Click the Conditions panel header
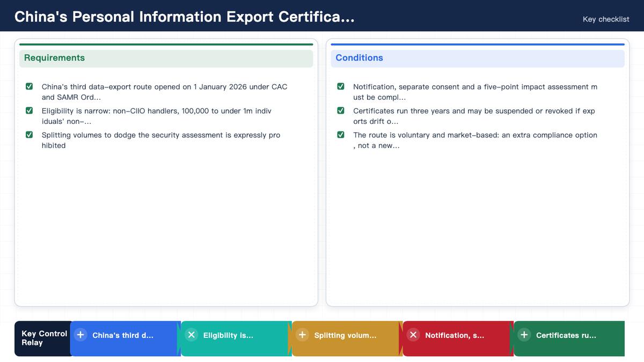This screenshot has height=362, width=644. click(478, 58)
